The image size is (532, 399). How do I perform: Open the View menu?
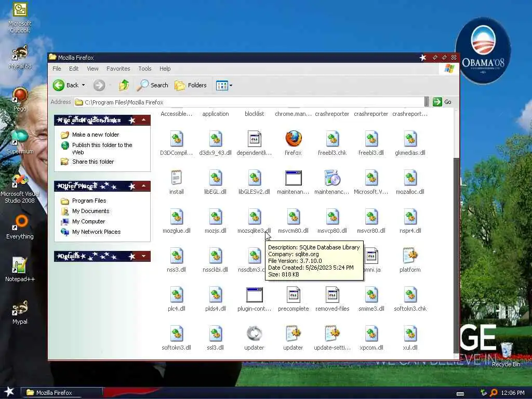click(x=92, y=69)
